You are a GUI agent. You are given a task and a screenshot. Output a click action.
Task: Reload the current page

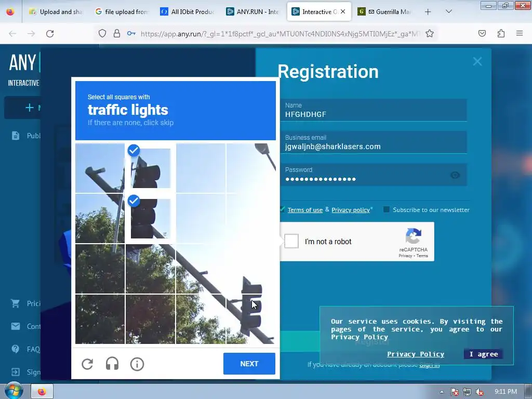tap(50, 34)
